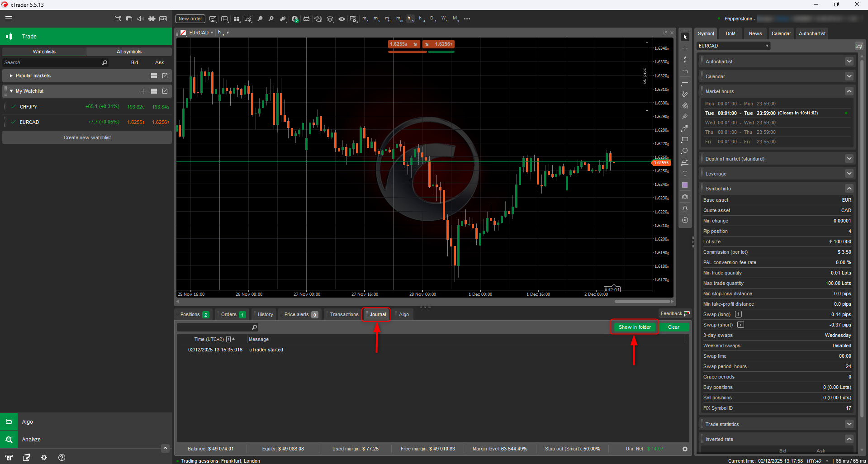Image resolution: width=868 pixels, height=464 pixels.
Task: Open the DoM tab
Action: click(x=730, y=33)
